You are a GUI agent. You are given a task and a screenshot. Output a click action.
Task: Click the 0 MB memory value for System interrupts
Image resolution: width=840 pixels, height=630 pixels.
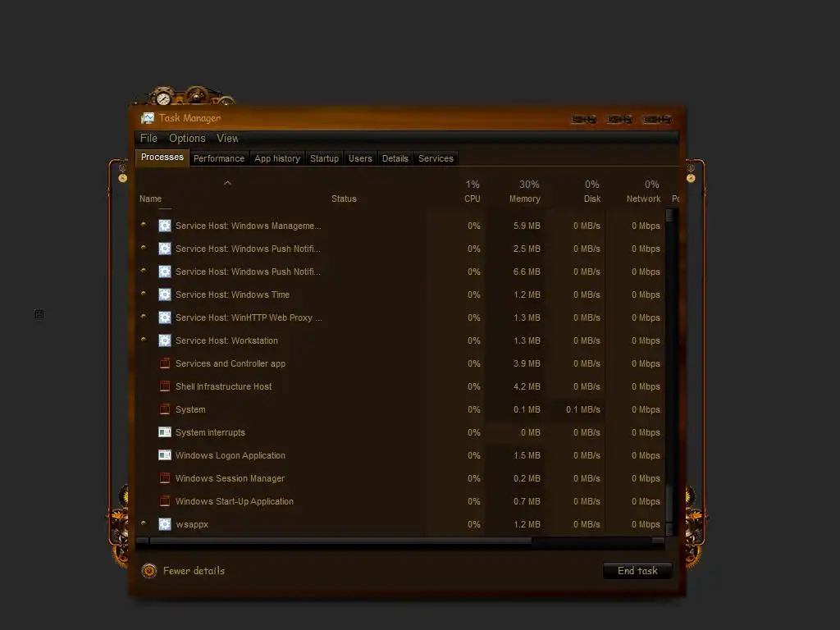531,432
